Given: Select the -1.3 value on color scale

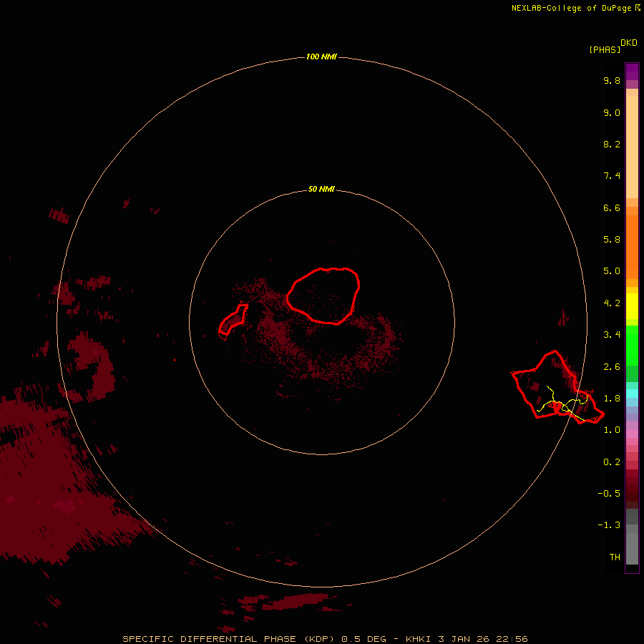Looking at the screenshot, I should pos(609,525).
